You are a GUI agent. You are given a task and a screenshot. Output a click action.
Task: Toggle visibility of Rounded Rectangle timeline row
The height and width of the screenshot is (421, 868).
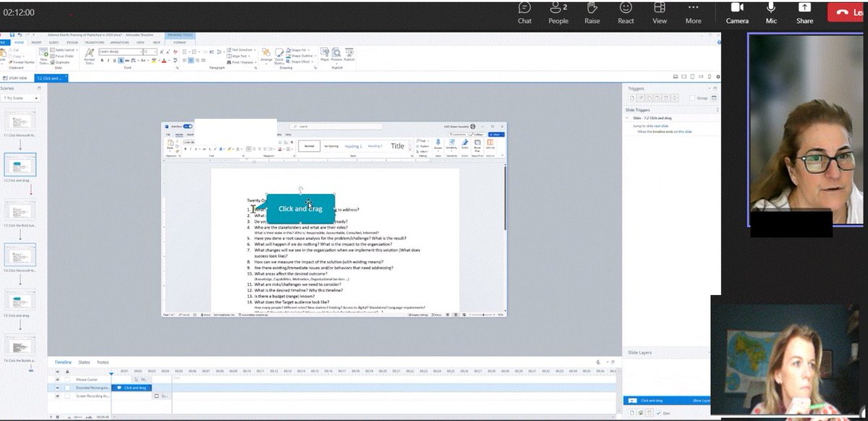(x=58, y=388)
